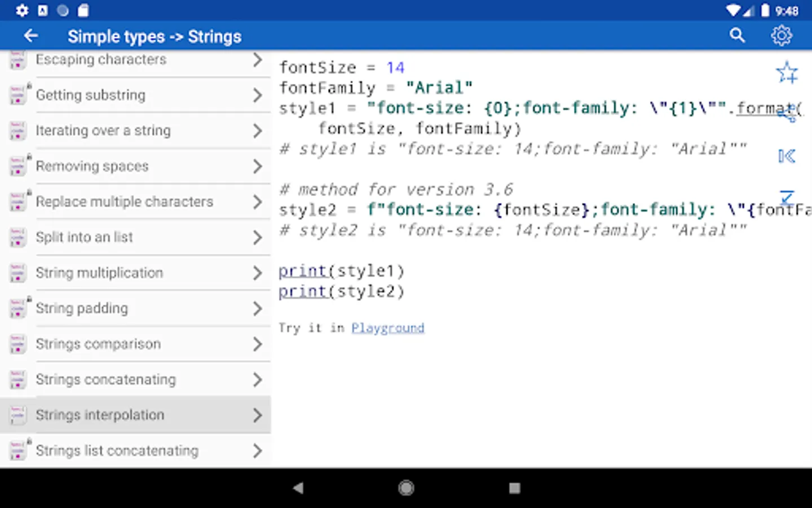Select String multiplication topic

(135, 273)
